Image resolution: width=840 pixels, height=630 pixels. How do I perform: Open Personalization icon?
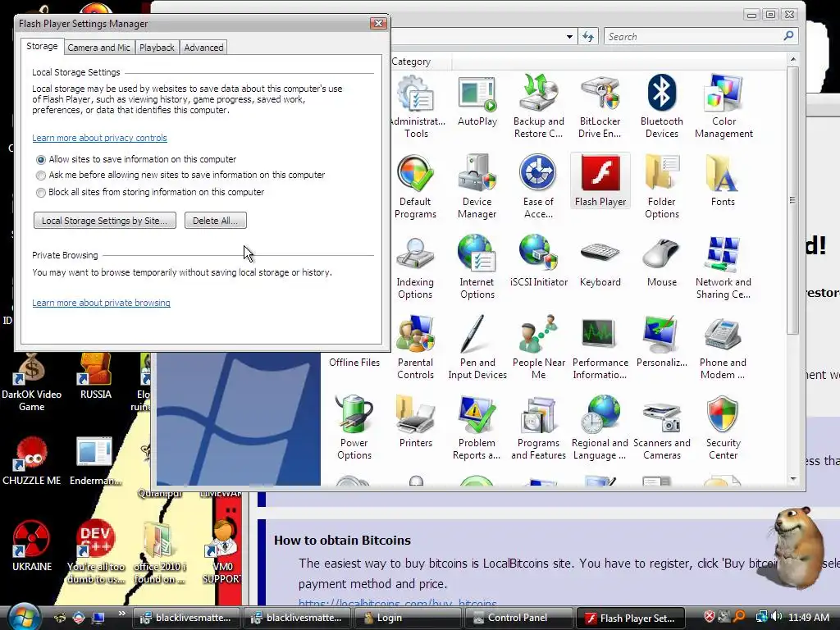click(x=662, y=342)
